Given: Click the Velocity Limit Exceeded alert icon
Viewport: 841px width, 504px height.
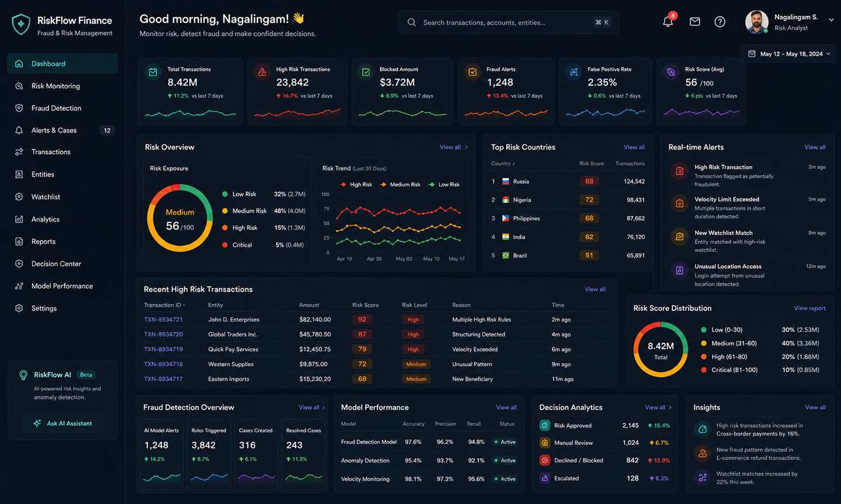Looking at the screenshot, I should [x=679, y=203].
